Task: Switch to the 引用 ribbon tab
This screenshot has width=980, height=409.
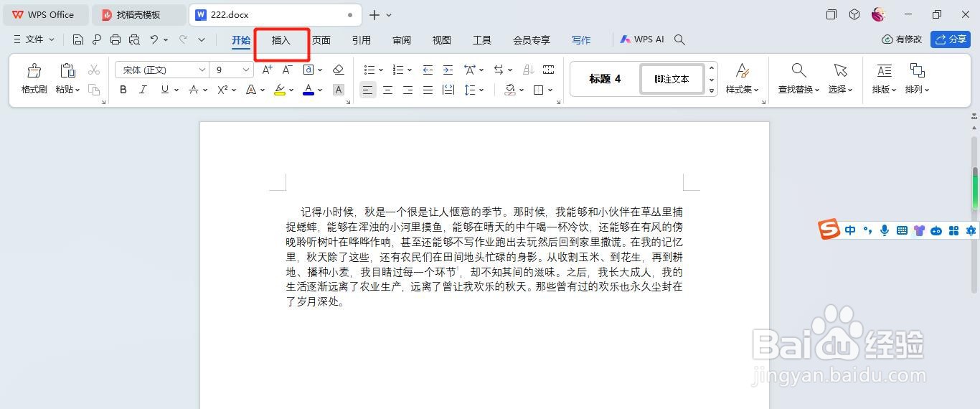Action: [362, 40]
